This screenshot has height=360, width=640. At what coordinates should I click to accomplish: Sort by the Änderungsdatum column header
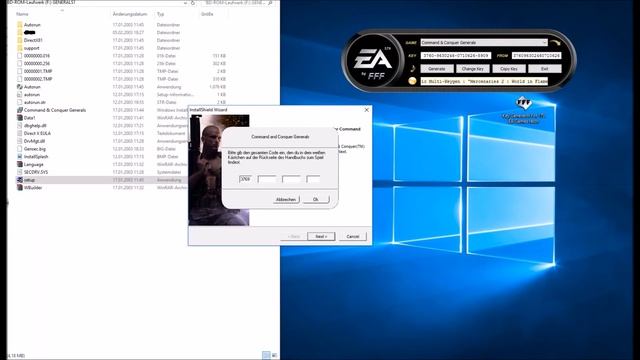coord(130,14)
